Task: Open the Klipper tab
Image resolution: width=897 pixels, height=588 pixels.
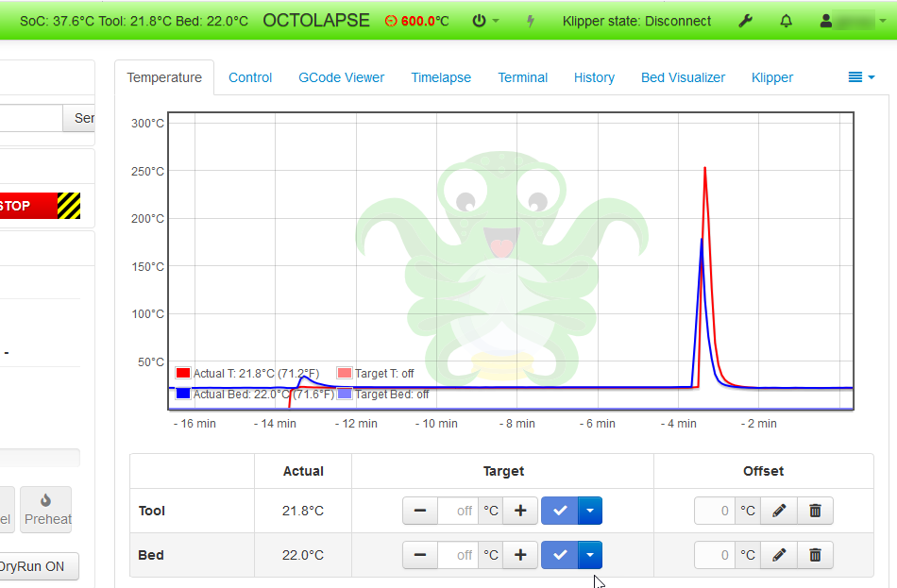Action: coord(772,77)
